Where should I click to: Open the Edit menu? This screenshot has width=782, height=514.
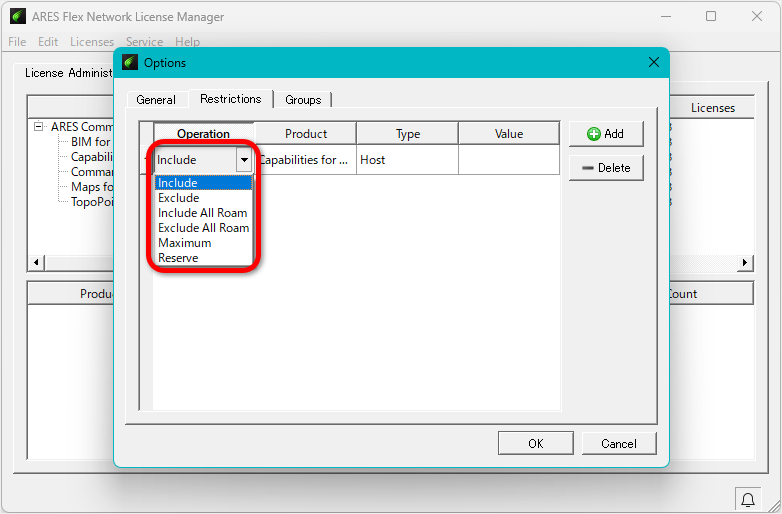(x=48, y=42)
